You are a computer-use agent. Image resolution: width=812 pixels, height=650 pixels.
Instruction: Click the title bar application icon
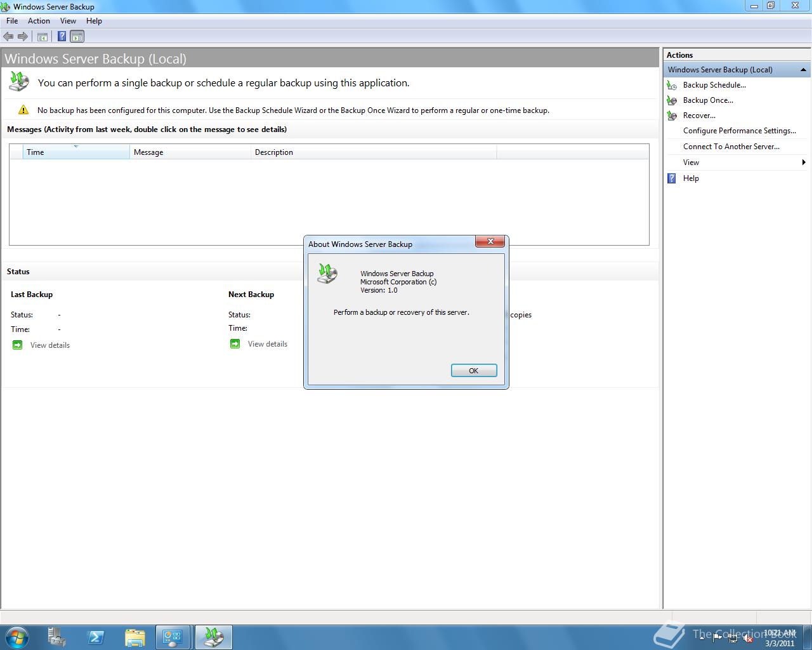coord(6,7)
